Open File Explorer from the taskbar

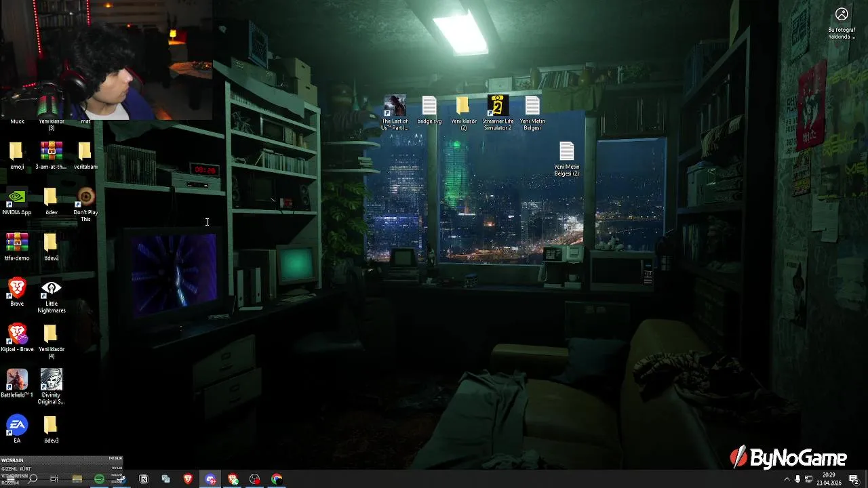tap(77, 479)
